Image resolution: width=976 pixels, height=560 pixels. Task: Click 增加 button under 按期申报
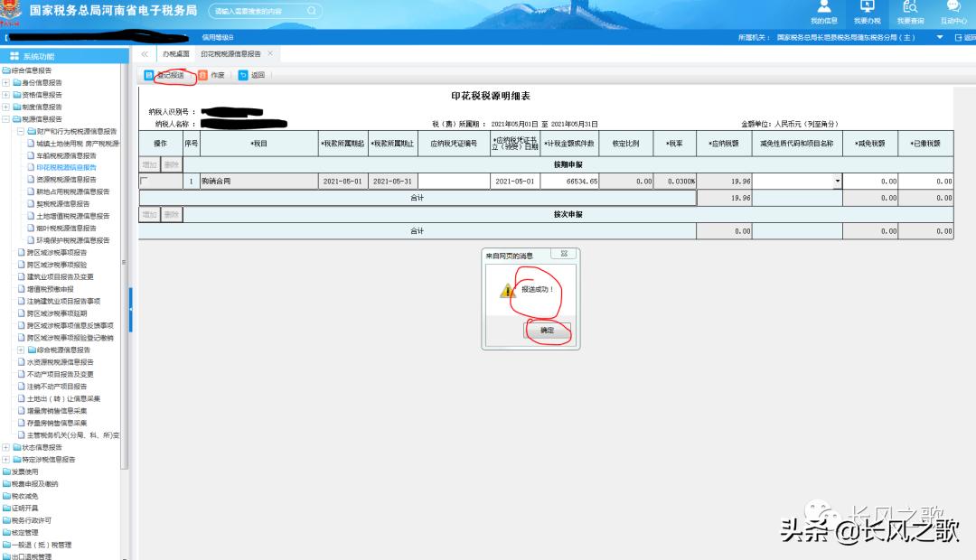click(149, 165)
